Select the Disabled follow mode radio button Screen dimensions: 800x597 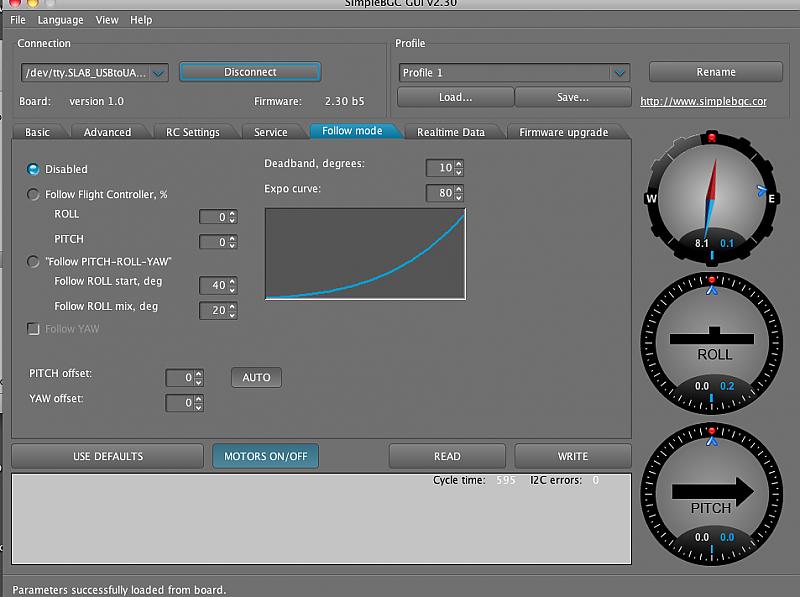(33, 169)
